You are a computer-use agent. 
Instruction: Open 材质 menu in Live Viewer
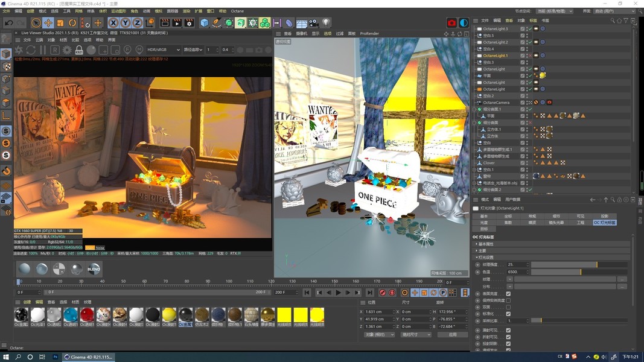63,40
